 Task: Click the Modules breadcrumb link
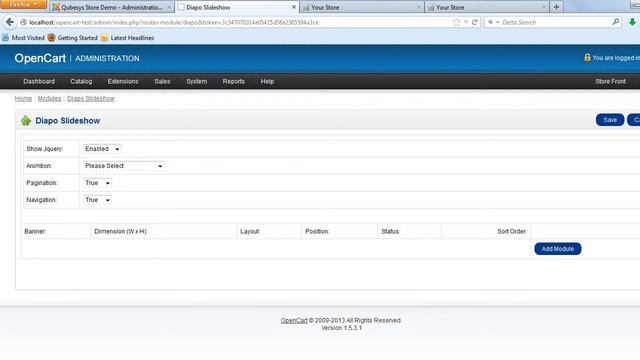coord(49,98)
